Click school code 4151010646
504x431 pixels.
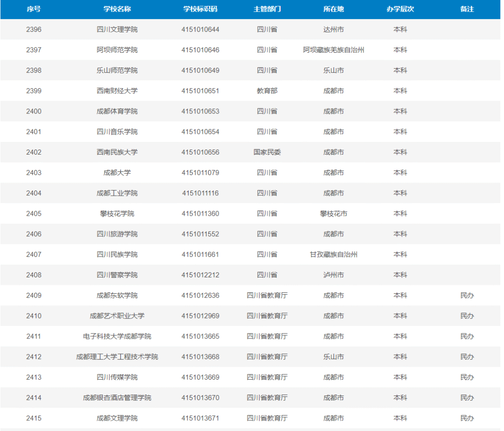click(x=200, y=50)
